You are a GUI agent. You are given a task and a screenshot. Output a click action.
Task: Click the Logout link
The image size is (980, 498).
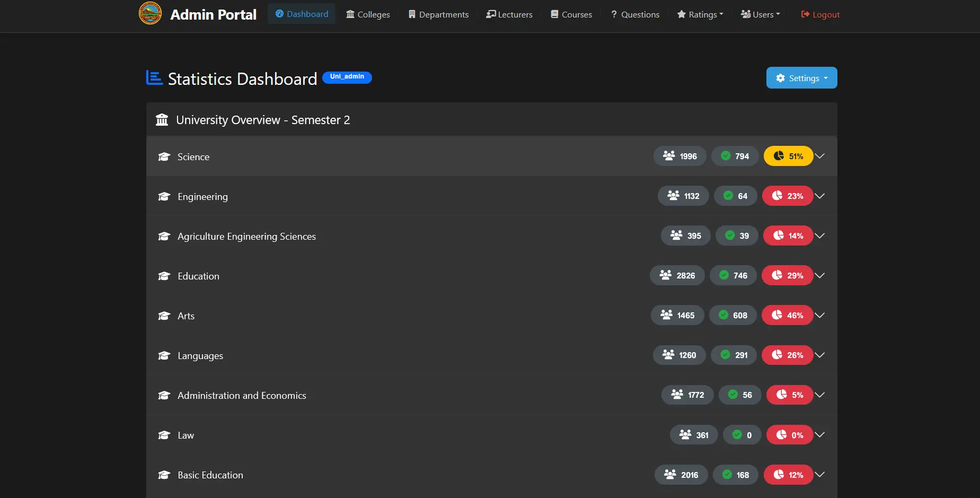tap(819, 14)
